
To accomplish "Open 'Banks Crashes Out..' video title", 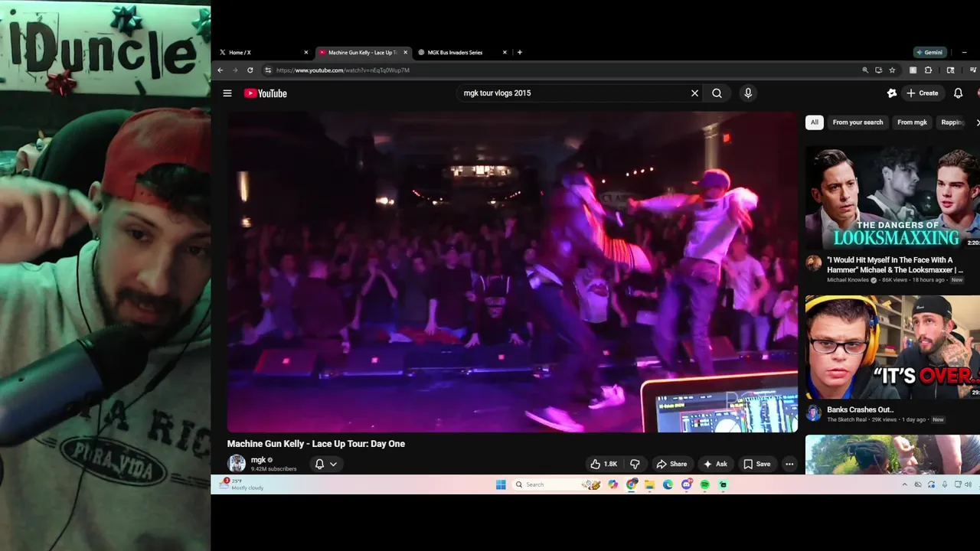I will pyautogui.click(x=861, y=409).
